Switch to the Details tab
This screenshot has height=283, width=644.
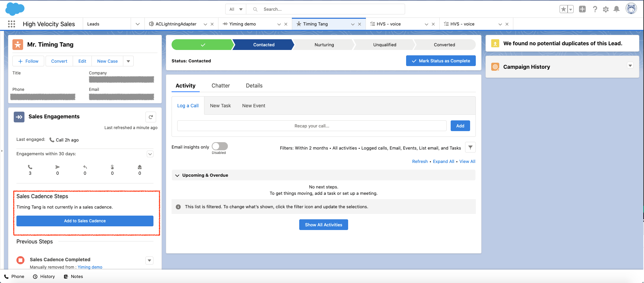tap(254, 86)
